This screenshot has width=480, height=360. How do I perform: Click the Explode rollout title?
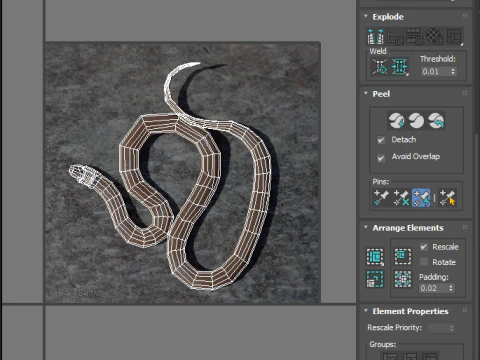(x=388, y=17)
